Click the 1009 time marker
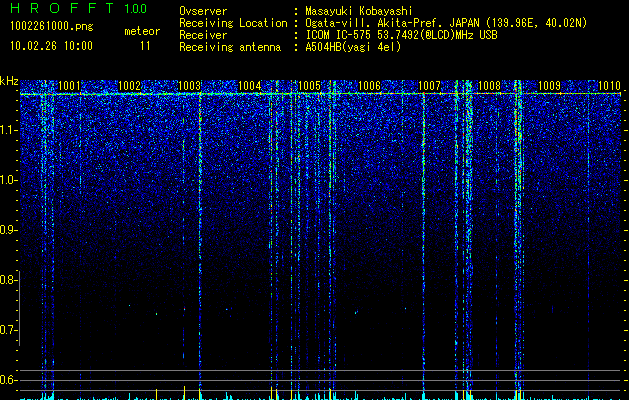The image size is (629, 400). coord(549,86)
